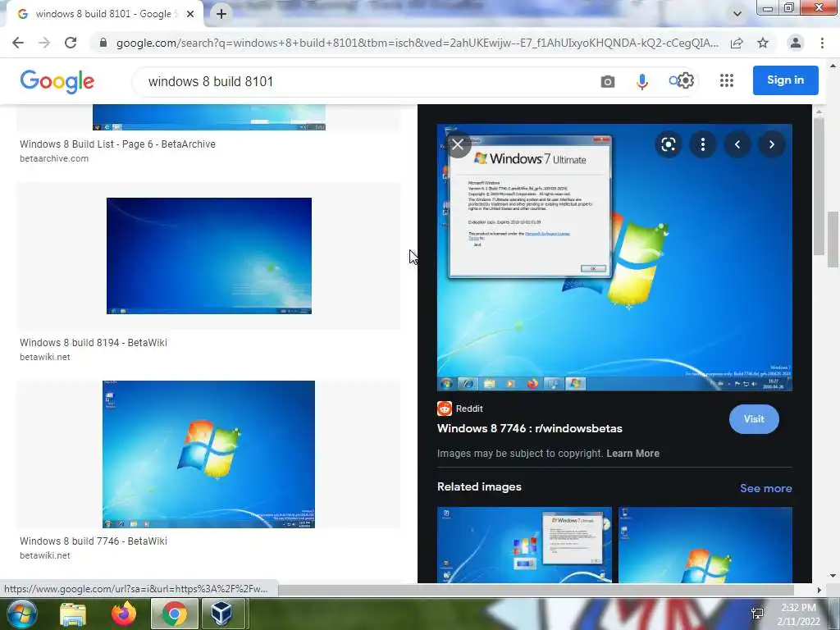Click the Windows 8 build 7746 - BetaWiki title
This screenshot has height=630, width=840.
coord(94,541)
